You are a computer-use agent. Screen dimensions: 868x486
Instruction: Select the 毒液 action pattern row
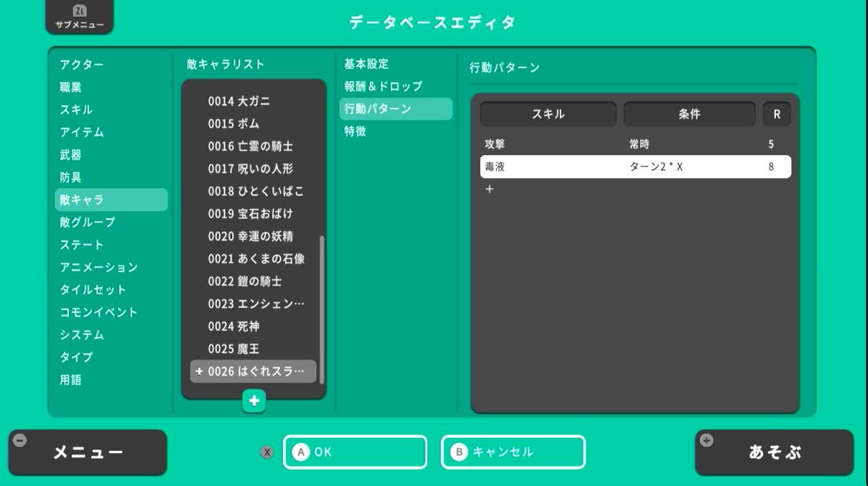pyautogui.click(x=635, y=166)
